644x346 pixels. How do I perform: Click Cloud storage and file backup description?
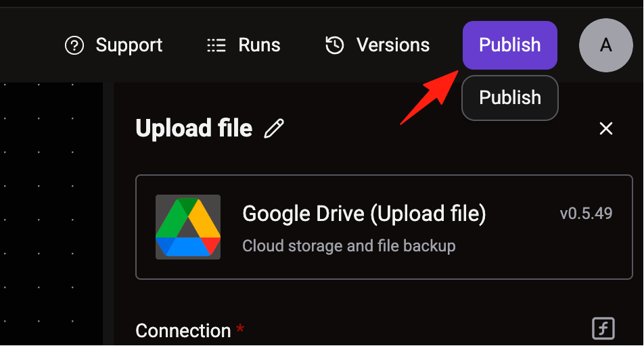coord(348,246)
